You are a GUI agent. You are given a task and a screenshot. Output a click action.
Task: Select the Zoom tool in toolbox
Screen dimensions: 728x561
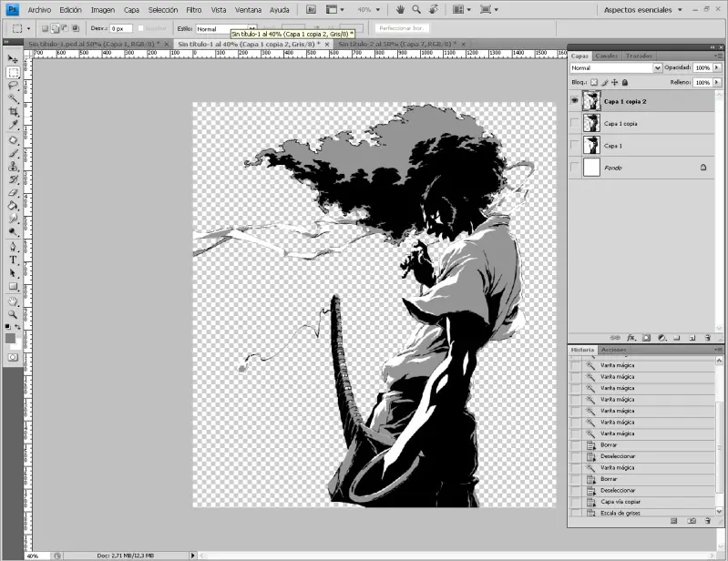pos(13,314)
